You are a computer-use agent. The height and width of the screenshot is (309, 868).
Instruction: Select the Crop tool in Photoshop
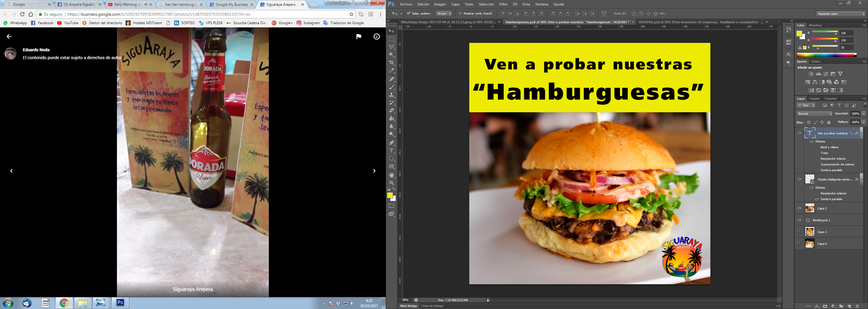(392, 63)
